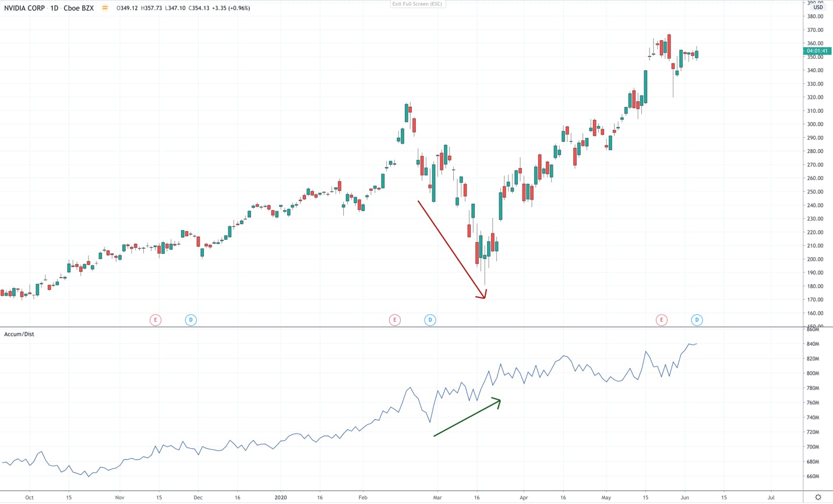Click the orange delayed-data indicator icon
The image size is (833, 504).
[x=105, y=8]
